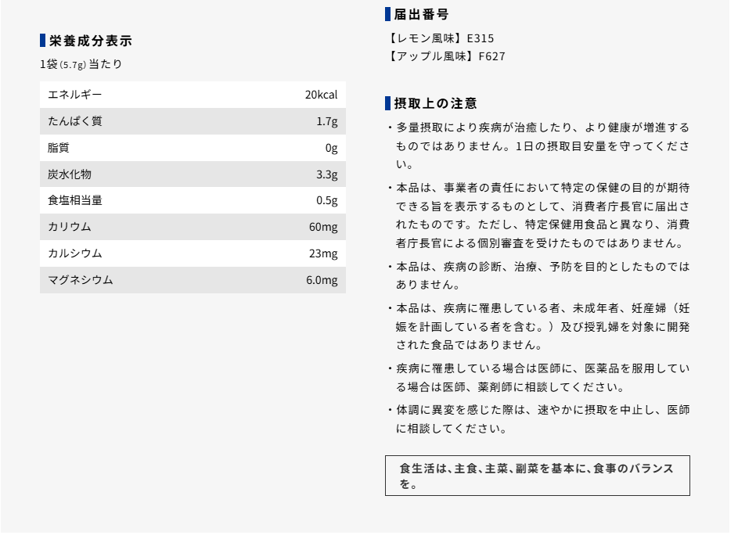Click the 1袋(5.7g)当たり serving size text

tap(81, 64)
